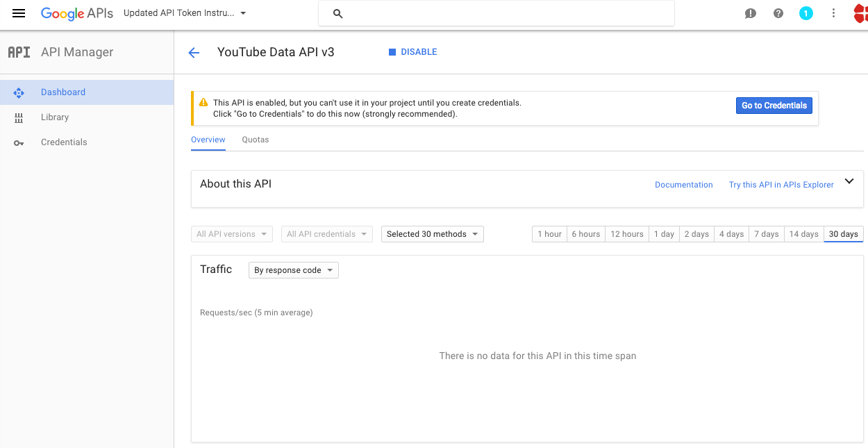This screenshot has width=868, height=448.
Task: Open the Documentation link
Action: (683, 185)
